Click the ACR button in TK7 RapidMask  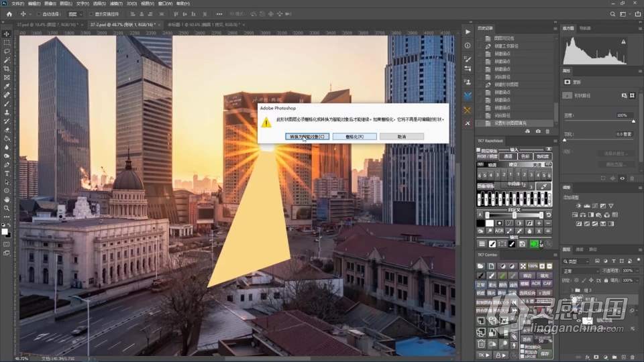pos(499,231)
